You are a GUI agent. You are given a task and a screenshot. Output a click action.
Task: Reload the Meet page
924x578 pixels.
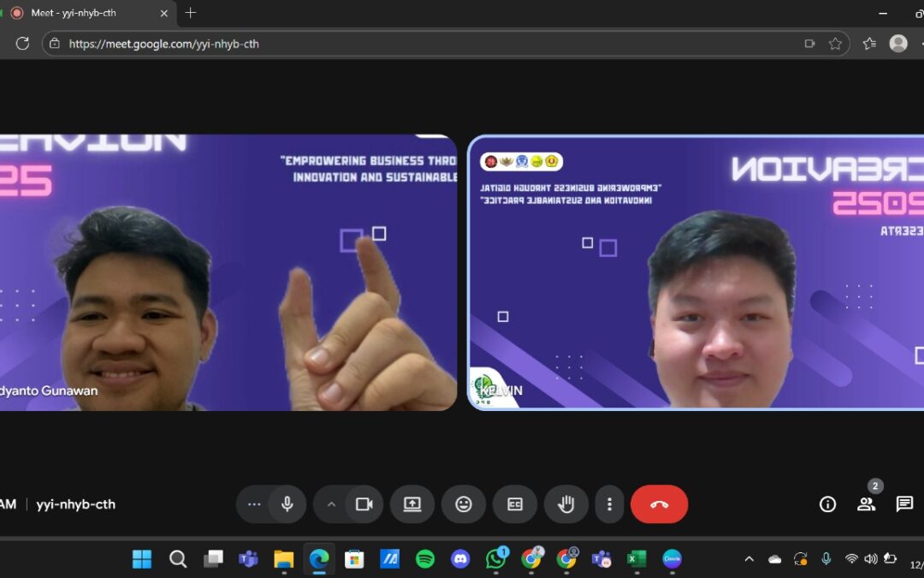pos(23,43)
